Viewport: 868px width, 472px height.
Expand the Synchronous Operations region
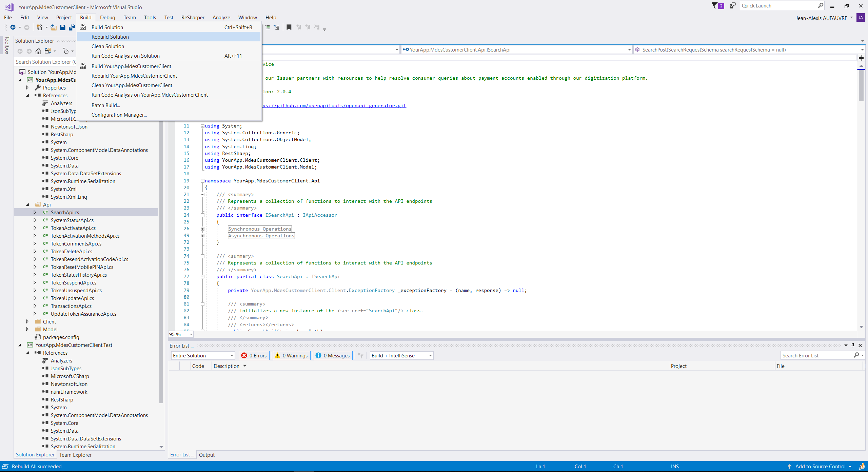[202, 229]
